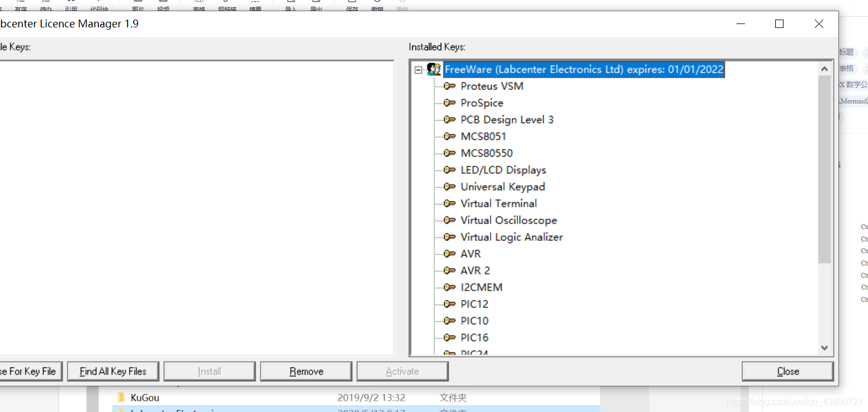Click key icon beside PIC16
868x412 pixels.
(x=450, y=338)
